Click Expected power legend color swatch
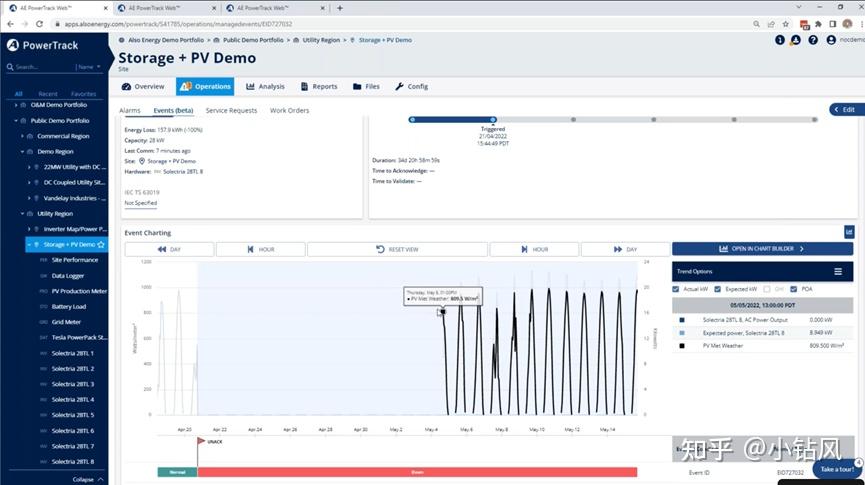Image resolution: width=865 pixels, height=485 pixels. click(x=682, y=333)
